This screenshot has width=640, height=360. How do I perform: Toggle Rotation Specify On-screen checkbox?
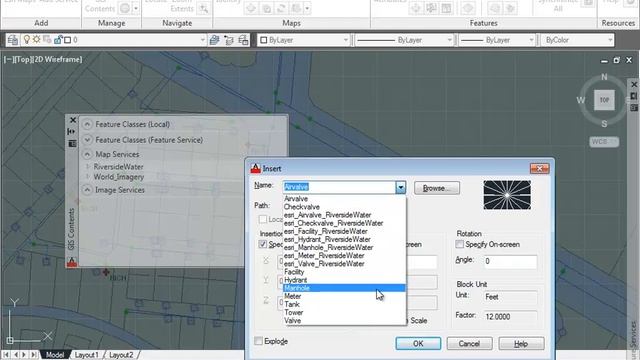click(x=460, y=244)
